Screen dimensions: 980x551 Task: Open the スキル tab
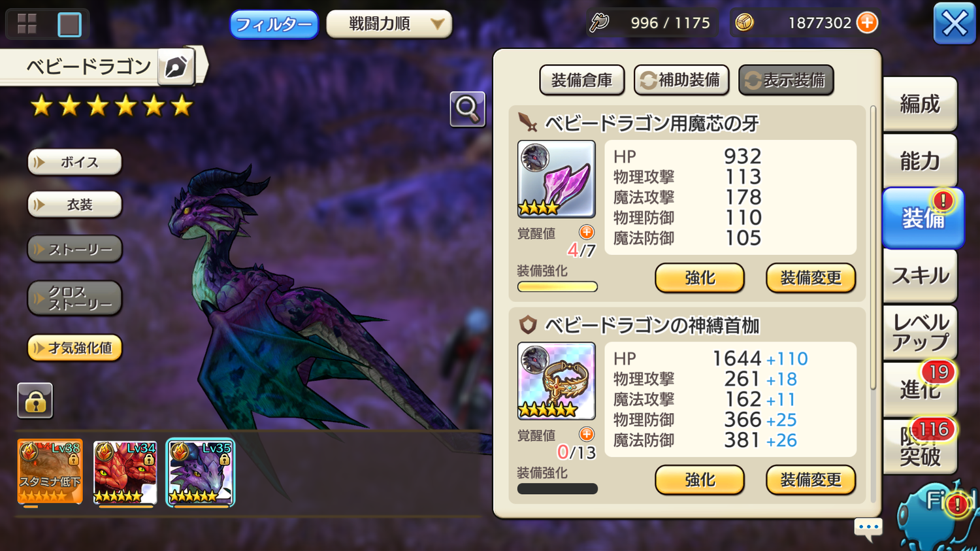click(x=919, y=276)
